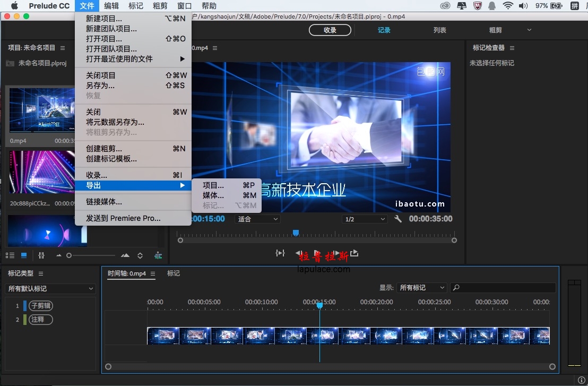588x386 pixels.
Task: Open the monitor settings wrench icon
Action: 398,219
